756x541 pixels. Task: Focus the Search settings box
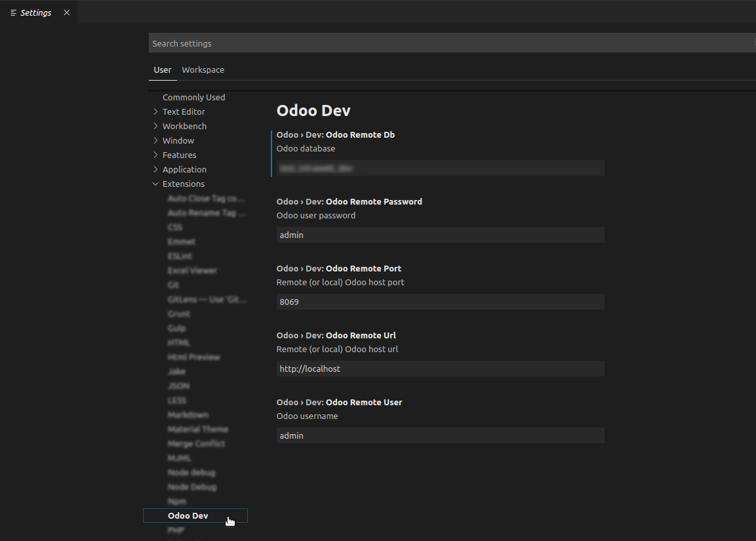(451, 43)
